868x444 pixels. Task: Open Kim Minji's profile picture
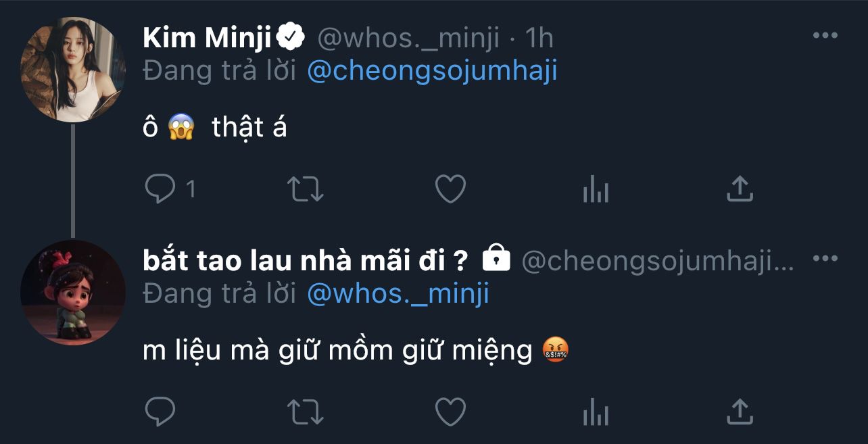point(73,70)
